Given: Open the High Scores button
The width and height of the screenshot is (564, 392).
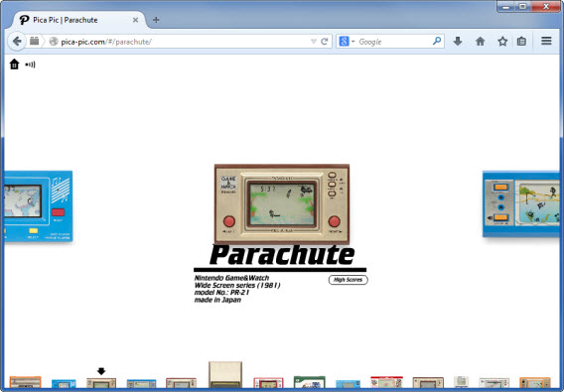Looking at the screenshot, I should pos(348,280).
